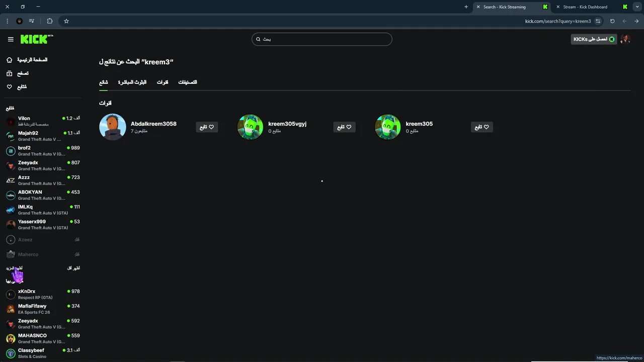Open Majah92 in followed channels

tap(43, 136)
